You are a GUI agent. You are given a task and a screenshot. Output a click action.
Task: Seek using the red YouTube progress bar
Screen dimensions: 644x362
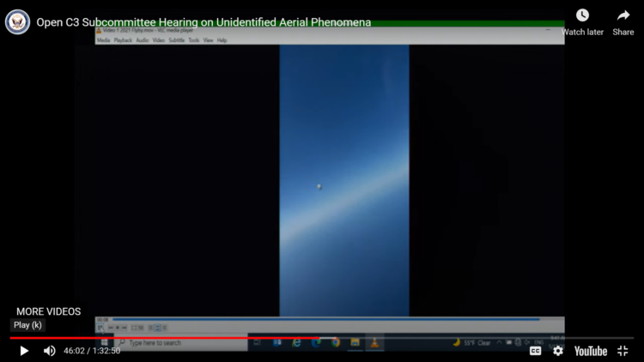[x=164, y=338]
